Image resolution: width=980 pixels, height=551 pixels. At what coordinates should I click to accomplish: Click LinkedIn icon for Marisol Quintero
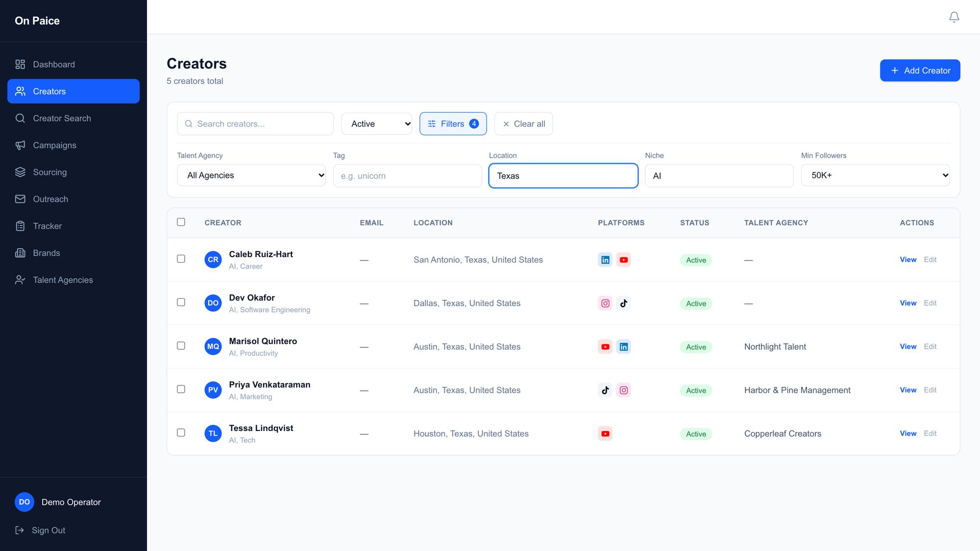click(x=623, y=347)
